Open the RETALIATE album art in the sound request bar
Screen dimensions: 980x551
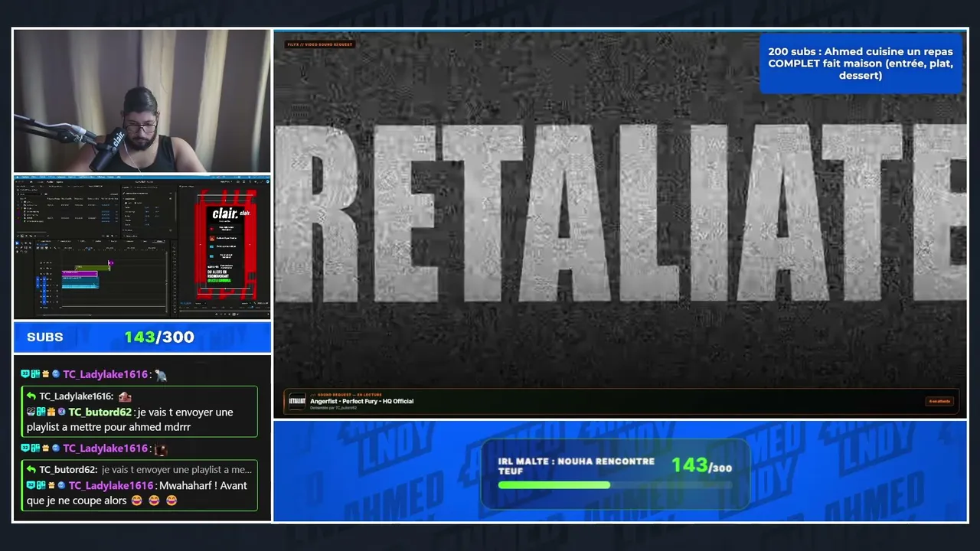297,401
